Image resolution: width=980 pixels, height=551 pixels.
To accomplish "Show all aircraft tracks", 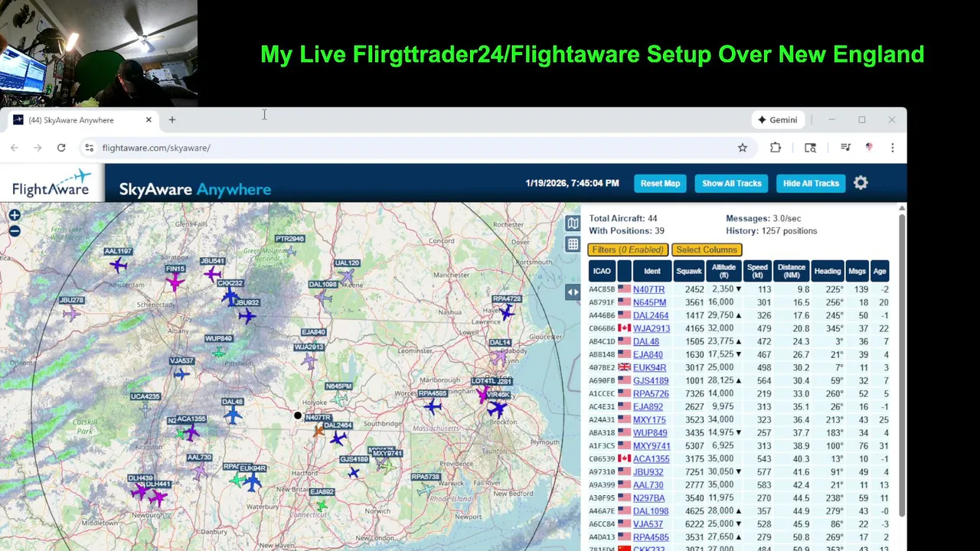I will (732, 183).
